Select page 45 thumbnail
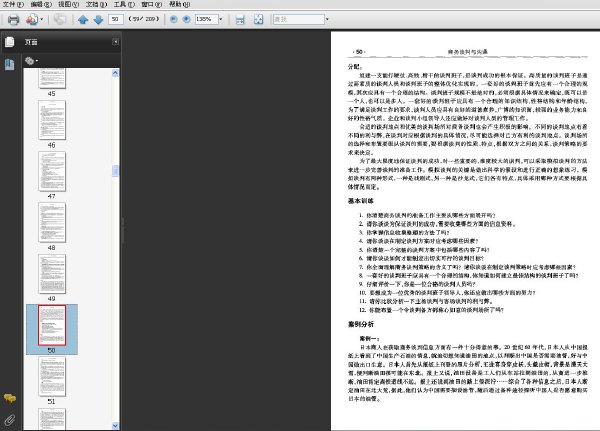 [x=52, y=79]
